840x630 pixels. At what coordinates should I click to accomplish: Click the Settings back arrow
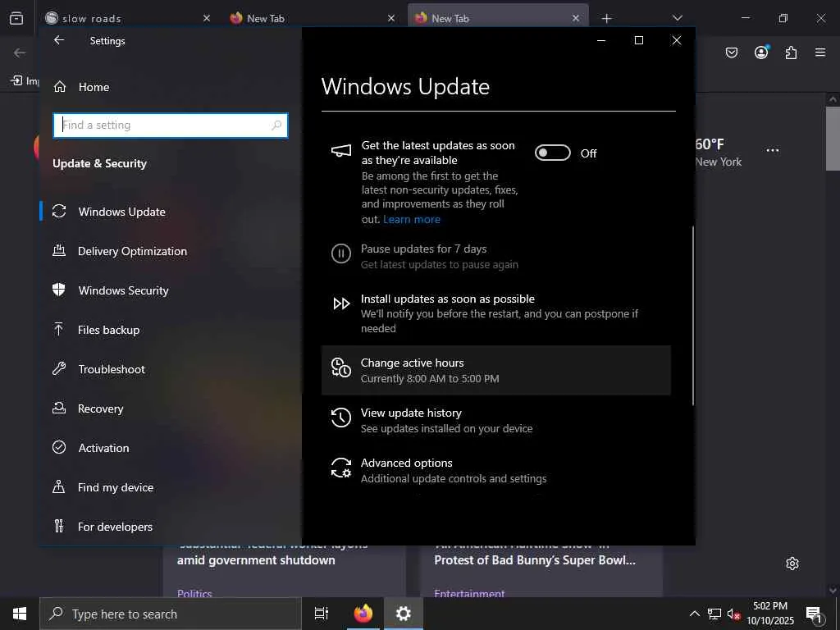[x=59, y=40]
